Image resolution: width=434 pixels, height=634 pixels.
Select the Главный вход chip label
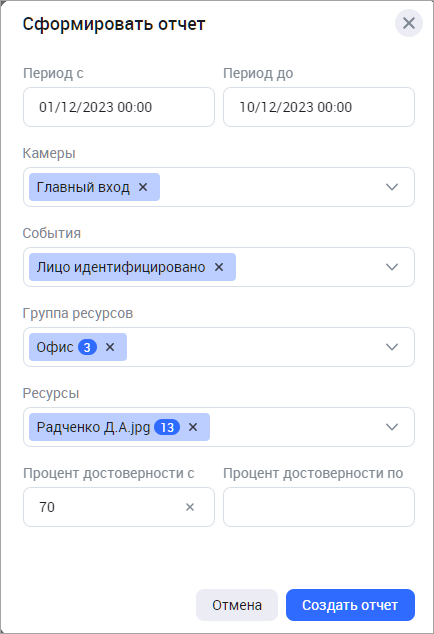point(83,187)
